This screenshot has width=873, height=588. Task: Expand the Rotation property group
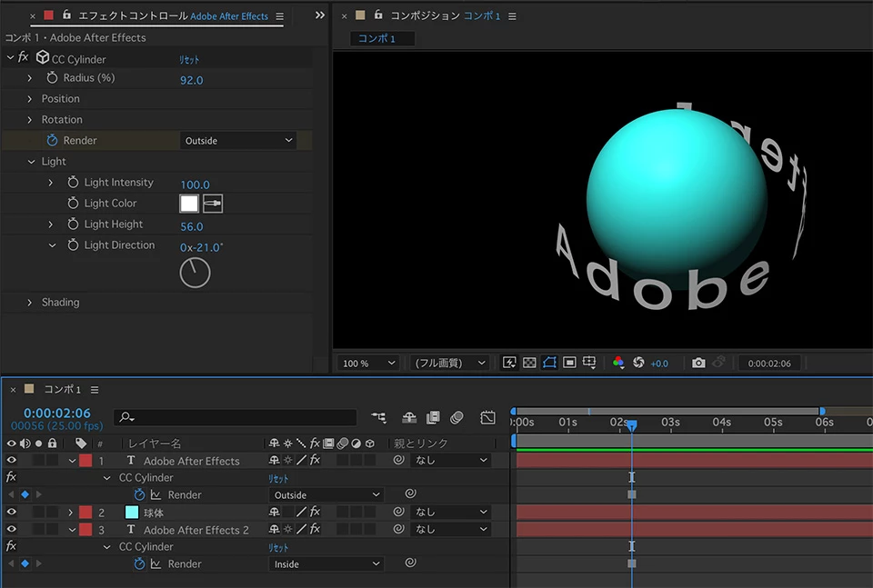point(29,120)
